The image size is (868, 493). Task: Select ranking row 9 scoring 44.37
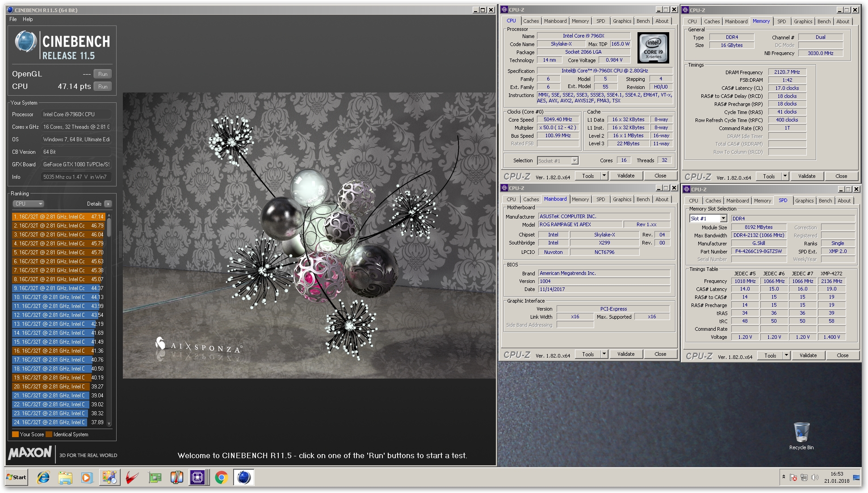pyautogui.click(x=59, y=288)
